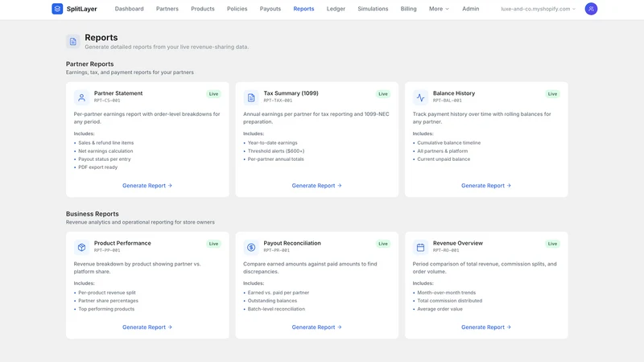Click the 'Per-product revenue split' bullet
This screenshot has height=362, width=644.
pos(107,293)
